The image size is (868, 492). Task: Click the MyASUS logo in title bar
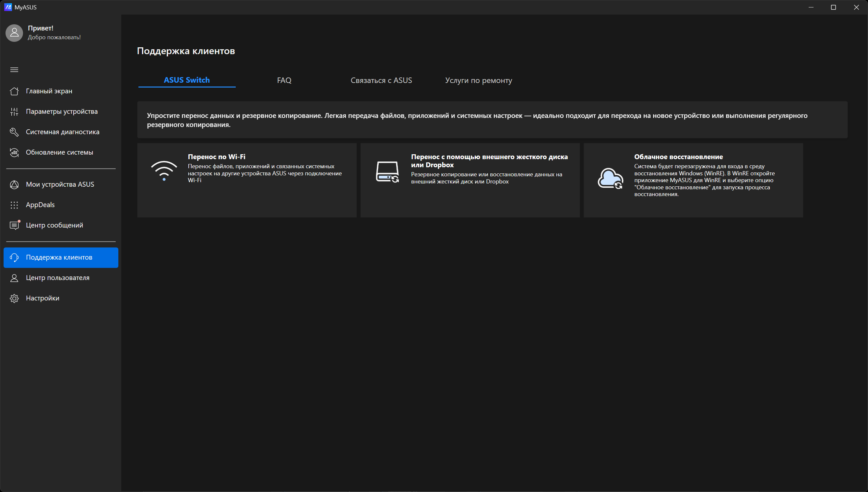pyautogui.click(x=8, y=7)
